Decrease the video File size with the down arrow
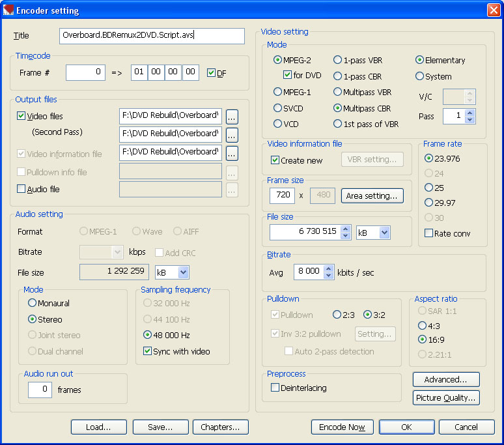Viewport: 504px width, 445px height. tap(346, 236)
